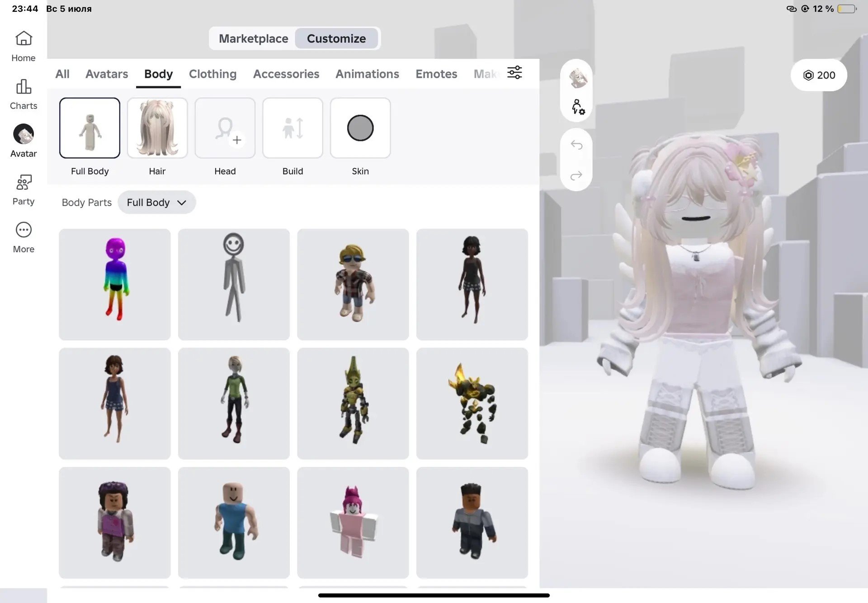Image resolution: width=868 pixels, height=603 pixels.
Task: Equip the golden armored knight body
Action: click(x=353, y=404)
